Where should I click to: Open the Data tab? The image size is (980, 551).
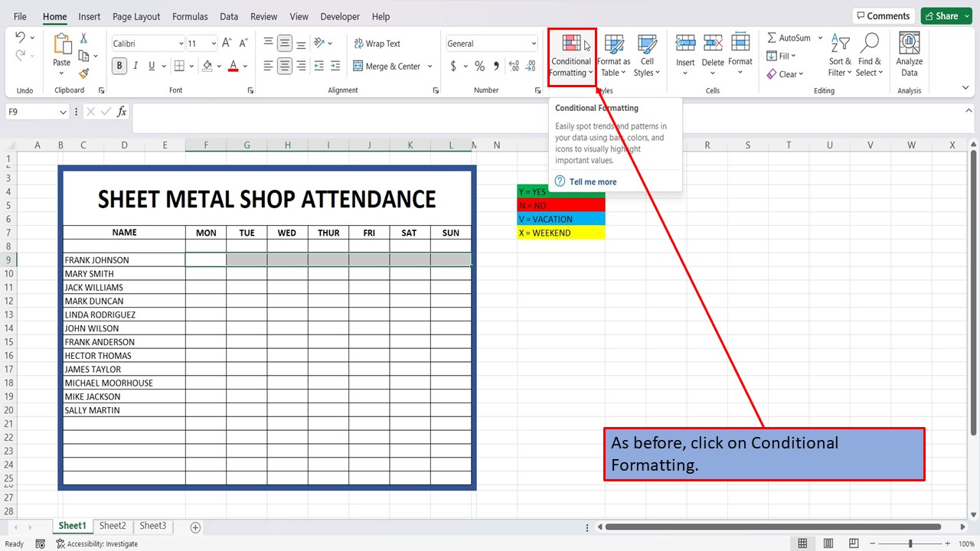click(229, 16)
